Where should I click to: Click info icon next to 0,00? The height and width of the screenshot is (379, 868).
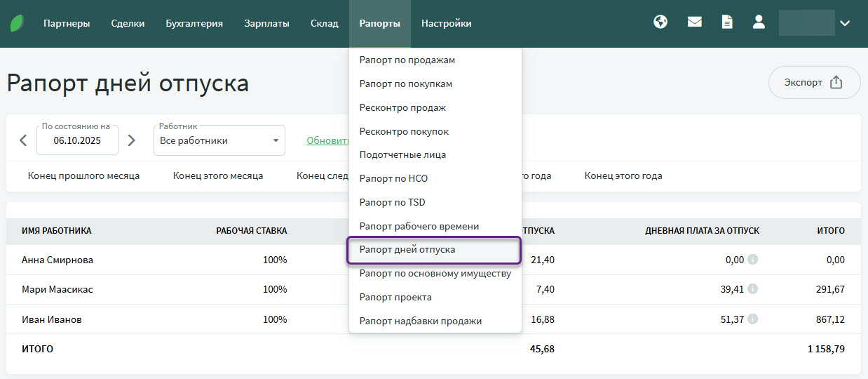point(752,260)
